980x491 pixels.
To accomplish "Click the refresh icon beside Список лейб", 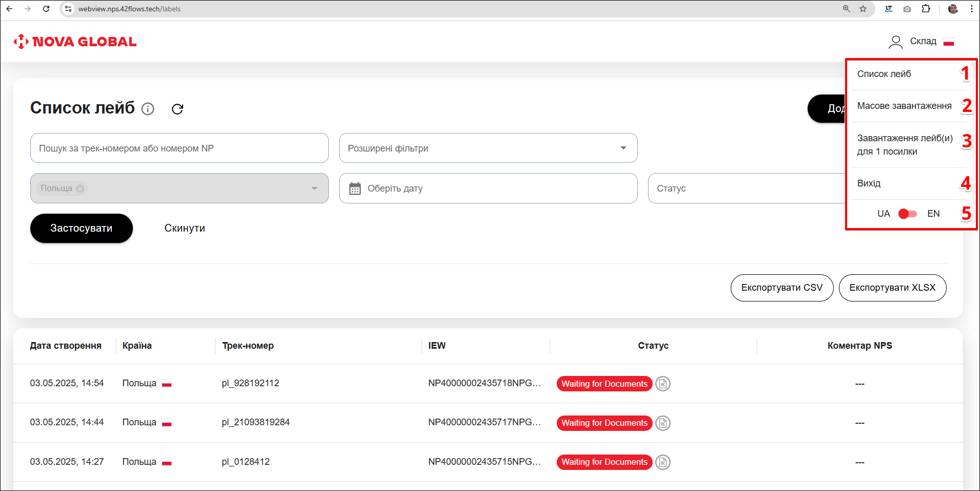I will pos(178,109).
